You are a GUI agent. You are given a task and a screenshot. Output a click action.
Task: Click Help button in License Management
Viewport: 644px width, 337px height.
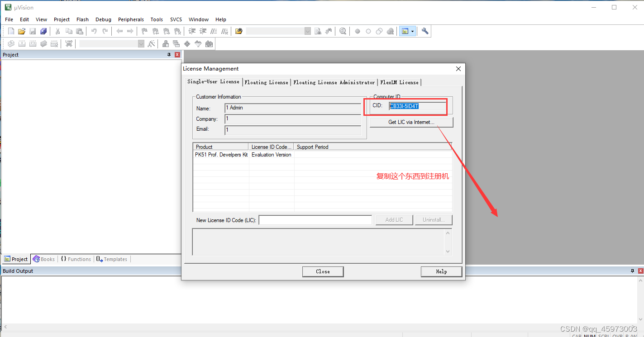pos(441,271)
